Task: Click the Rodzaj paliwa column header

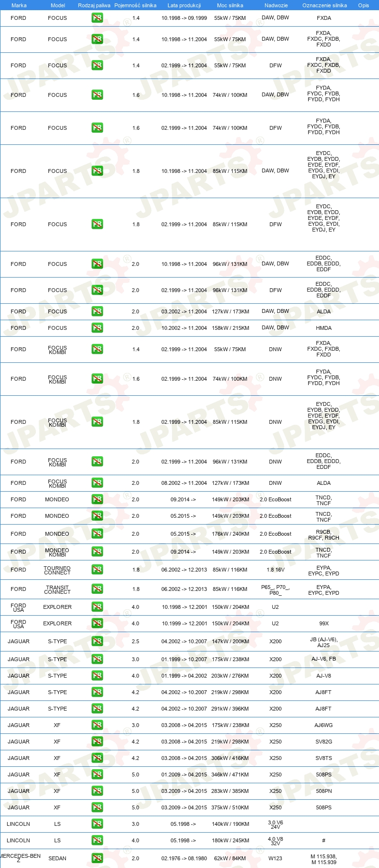Action: coord(94,5)
